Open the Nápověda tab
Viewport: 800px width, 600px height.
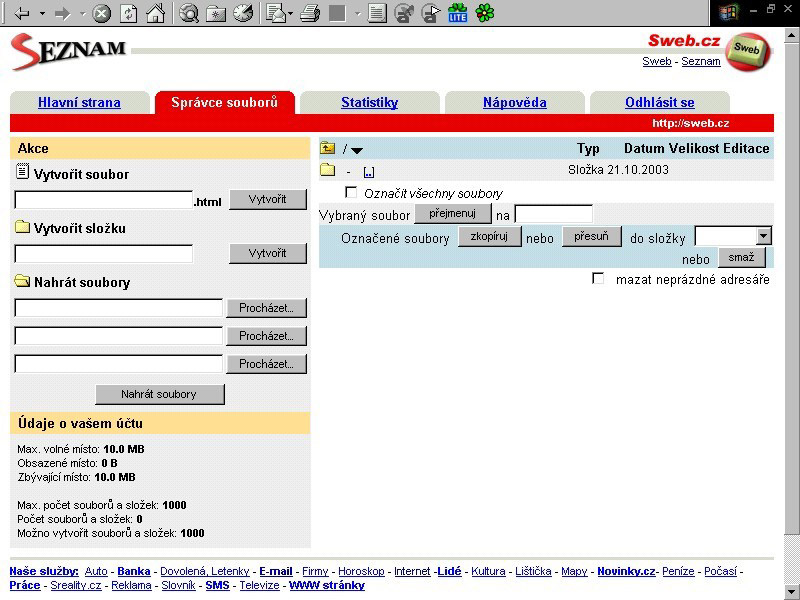pyautogui.click(x=514, y=102)
